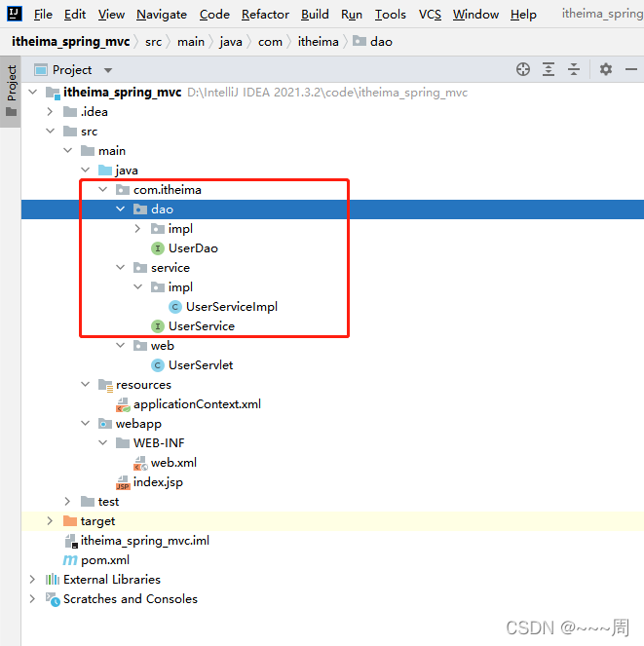Select the UserServlet class
644x646 pixels.
coord(201,365)
